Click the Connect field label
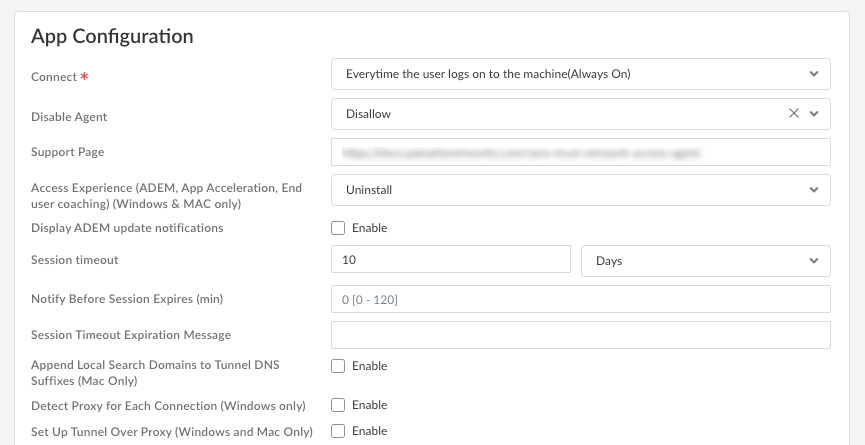This screenshot has height=445, width=865. 54,77
